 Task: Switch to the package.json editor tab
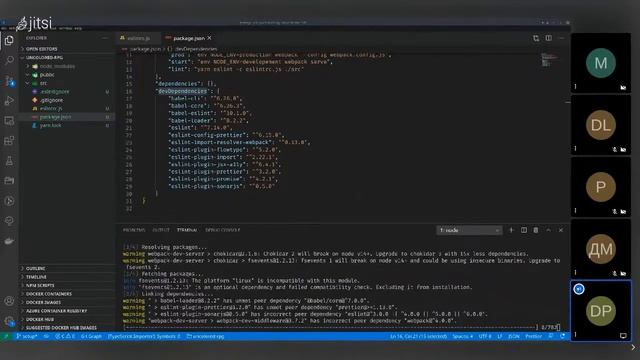[189, 38]
